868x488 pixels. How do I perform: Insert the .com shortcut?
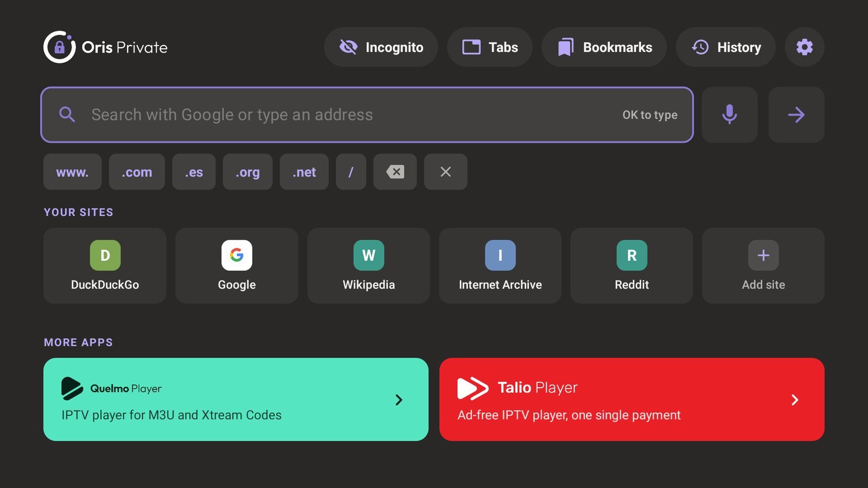(x=137, y=172)
